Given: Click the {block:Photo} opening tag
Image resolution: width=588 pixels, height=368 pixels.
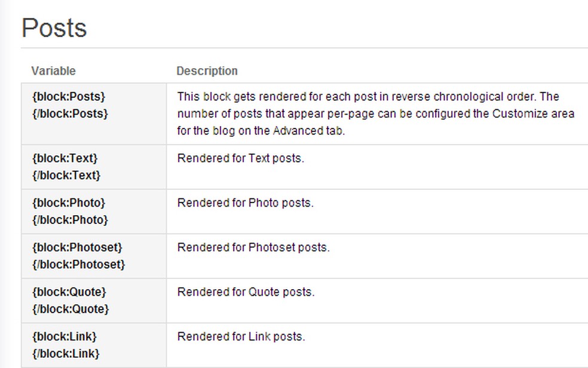Looking at the screenshot, I should (x=69, y=203).
